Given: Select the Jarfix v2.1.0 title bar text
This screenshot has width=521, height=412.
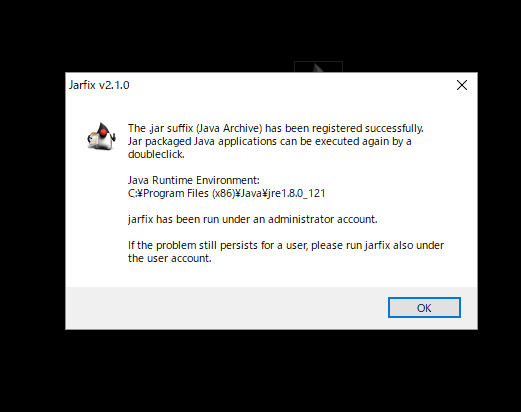Looking at the screenshot, I should 99,85.
